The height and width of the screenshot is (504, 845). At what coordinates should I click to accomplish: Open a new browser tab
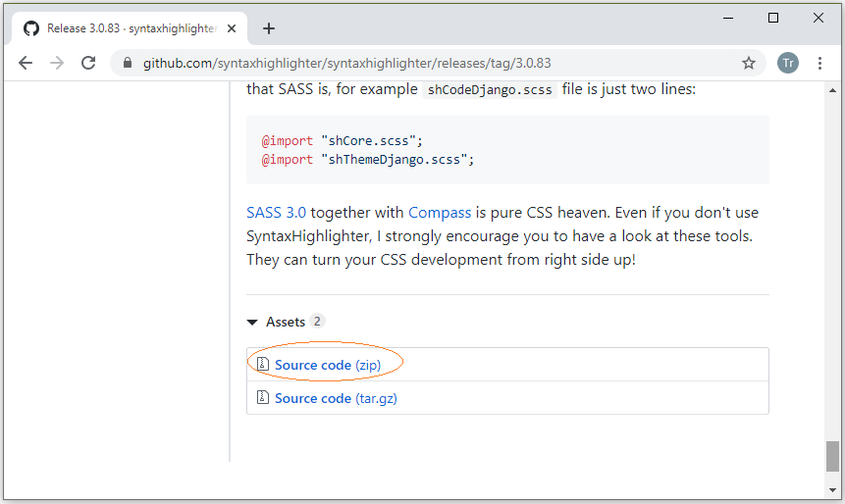(269, 28)
